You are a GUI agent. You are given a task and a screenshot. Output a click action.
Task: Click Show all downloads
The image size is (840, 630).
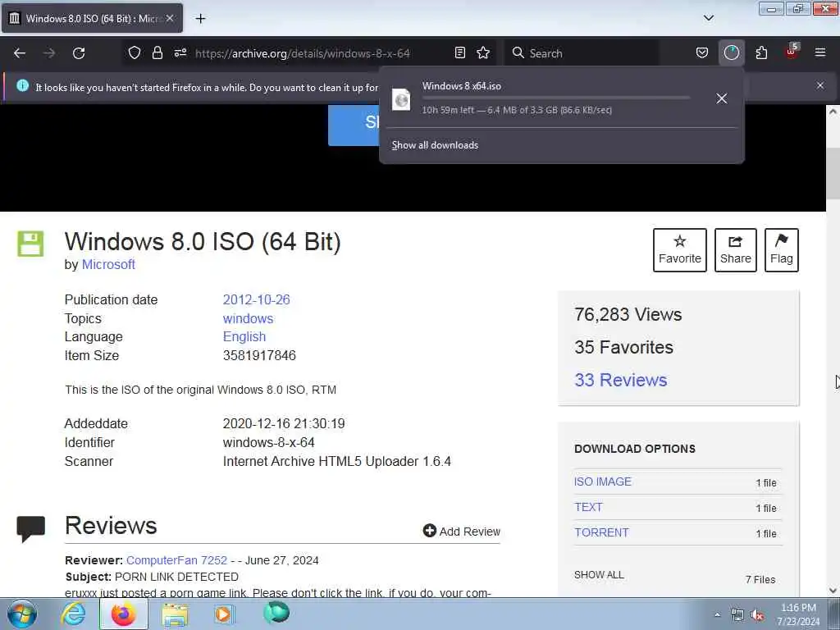[x=435, y=145]
